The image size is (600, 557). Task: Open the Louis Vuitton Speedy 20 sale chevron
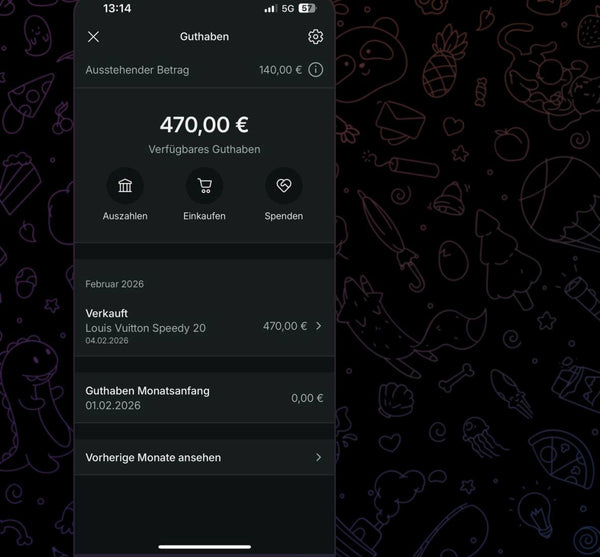click(318, 326)
